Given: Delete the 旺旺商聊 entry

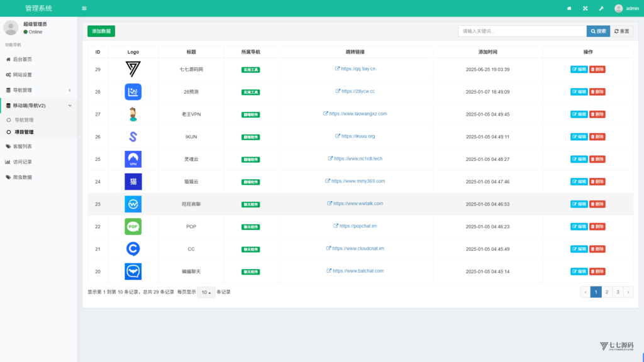Looking at the screenshot, I should tap(597, 204).
